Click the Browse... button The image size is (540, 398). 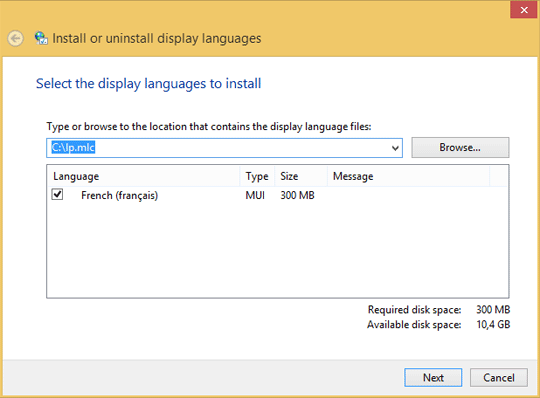pos(460,148)
